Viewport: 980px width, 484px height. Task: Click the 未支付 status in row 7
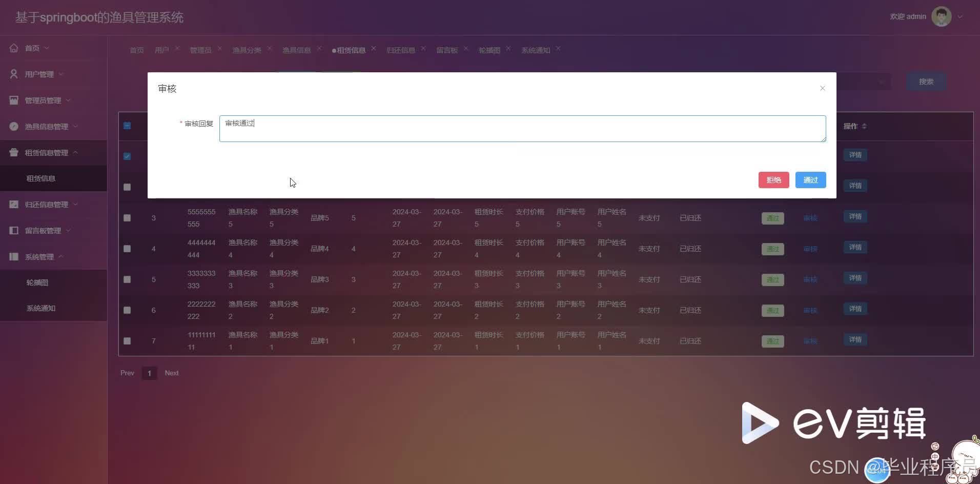pos(649,341)
